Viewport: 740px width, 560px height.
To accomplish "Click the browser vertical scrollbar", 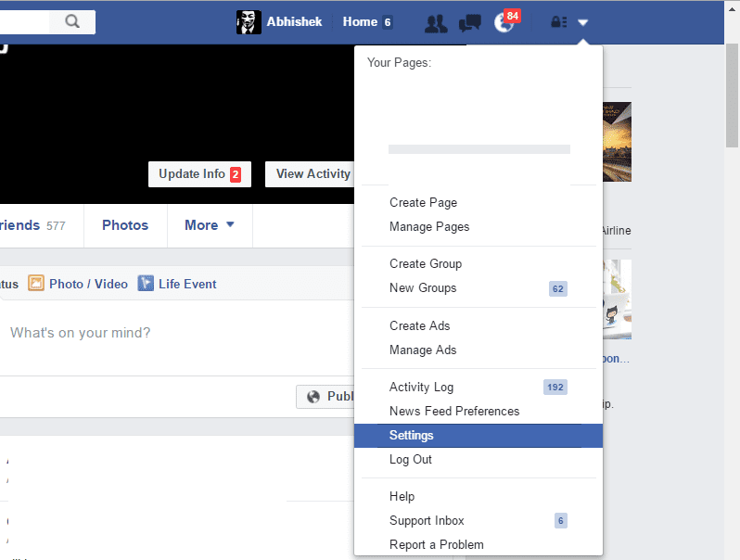I will point(732,95).
